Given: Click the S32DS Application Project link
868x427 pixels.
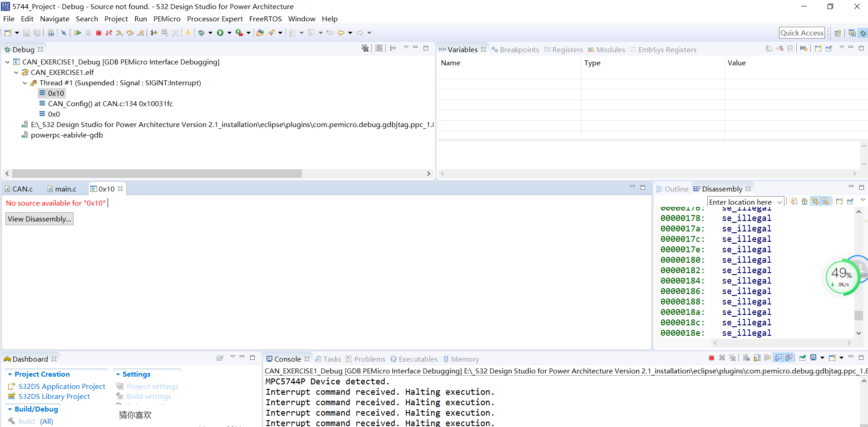Looking at the screenshot, I should coord(62,386).
